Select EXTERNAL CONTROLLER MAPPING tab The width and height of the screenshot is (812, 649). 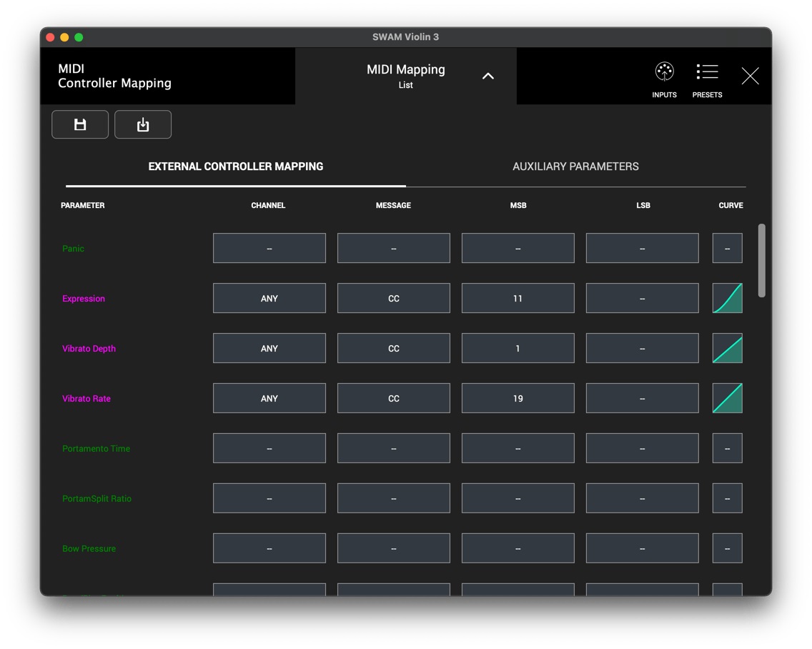[x=236, y=167]
